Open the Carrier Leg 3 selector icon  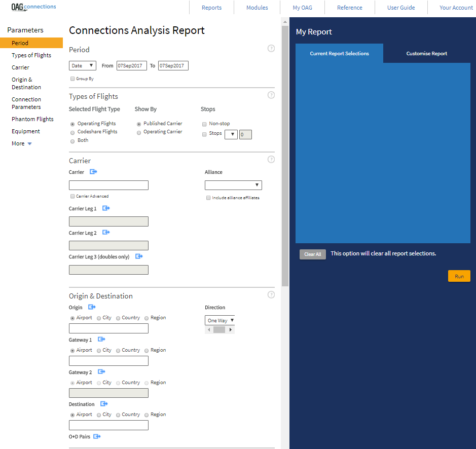coord(139,256)
